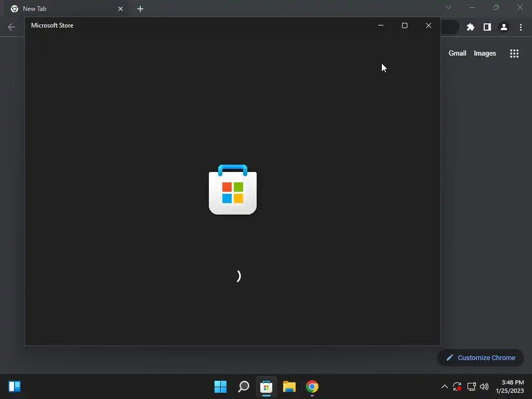Open File Explorer from taskbar
Screen dimensions: 532x399
tap(289, 387)
